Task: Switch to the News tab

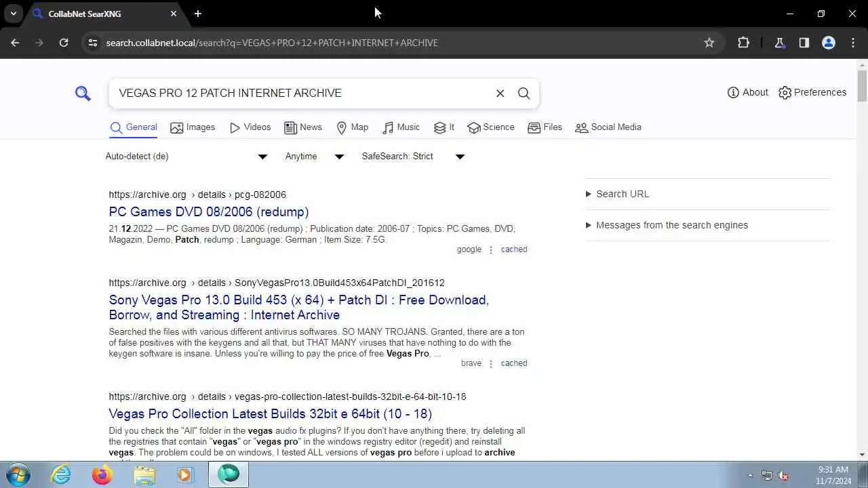Action: (303, 127)
